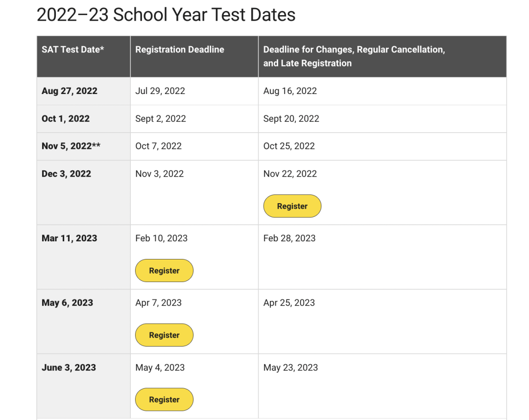This screenshot has height=420, width=529.
Task: Click the SAT Test Date column header
Action: coord(84,57)
